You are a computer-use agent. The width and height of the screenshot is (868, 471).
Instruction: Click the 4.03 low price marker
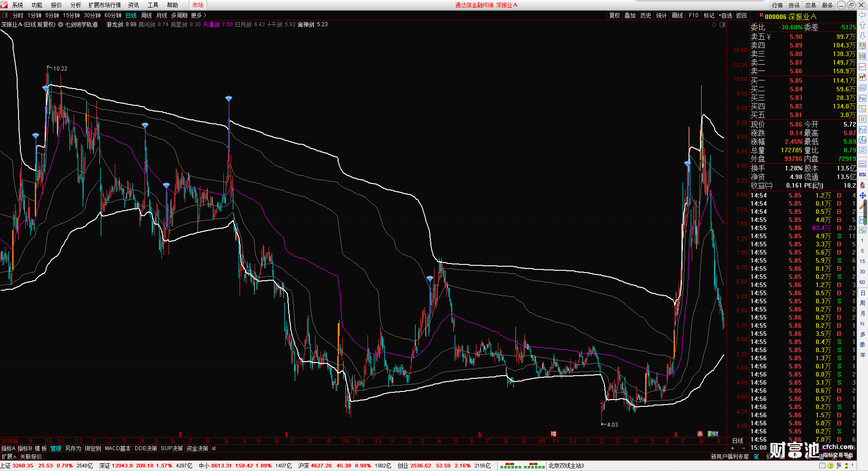pyautogui.click(x=613, y=425)
